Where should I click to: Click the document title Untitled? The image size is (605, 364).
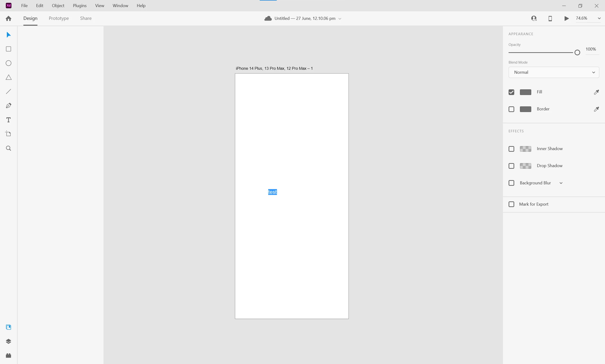[x=305, y=18]
